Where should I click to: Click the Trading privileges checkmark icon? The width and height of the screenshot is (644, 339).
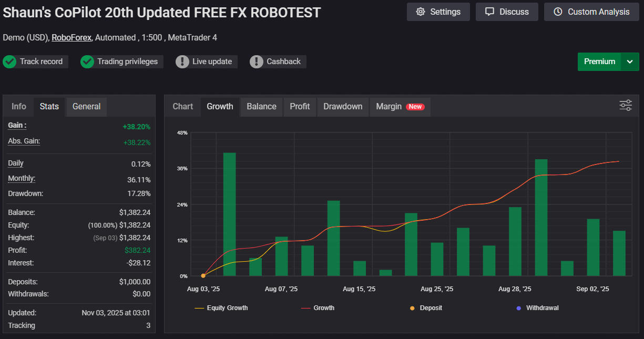tap(87, 61)
